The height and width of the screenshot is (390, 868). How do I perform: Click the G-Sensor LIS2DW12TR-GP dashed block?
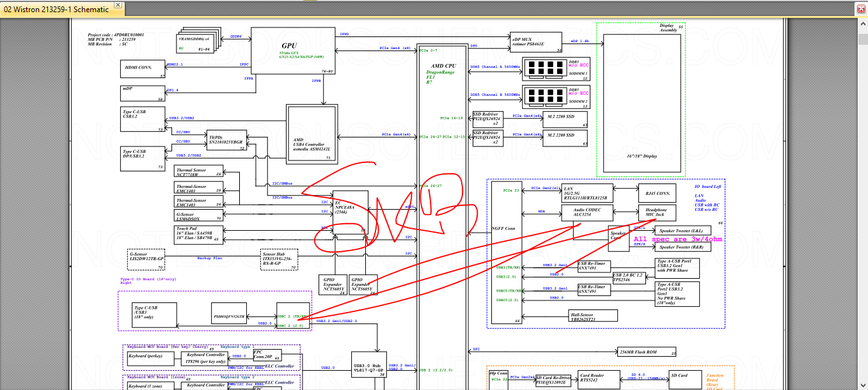pyautogui.click(x=146, y=259)
